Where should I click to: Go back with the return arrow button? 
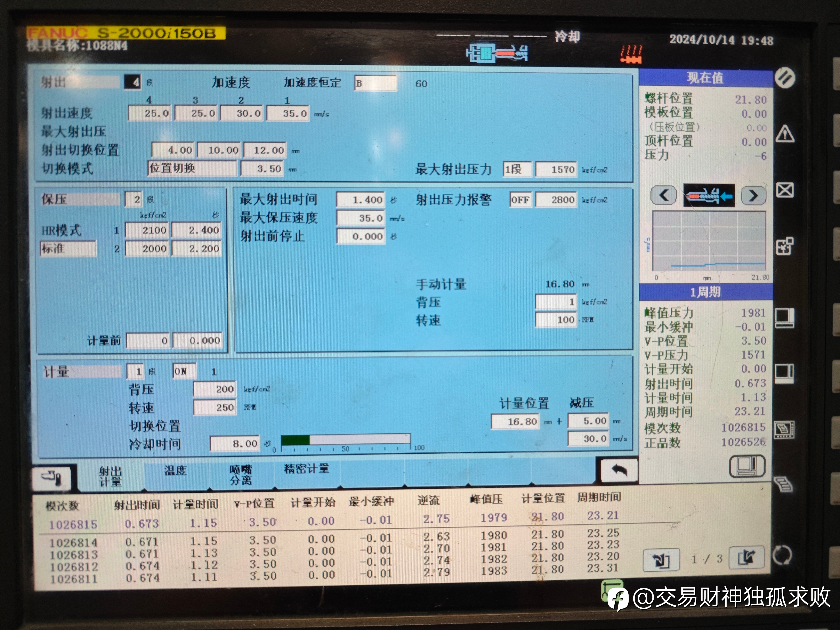click(x=619, y=471)
